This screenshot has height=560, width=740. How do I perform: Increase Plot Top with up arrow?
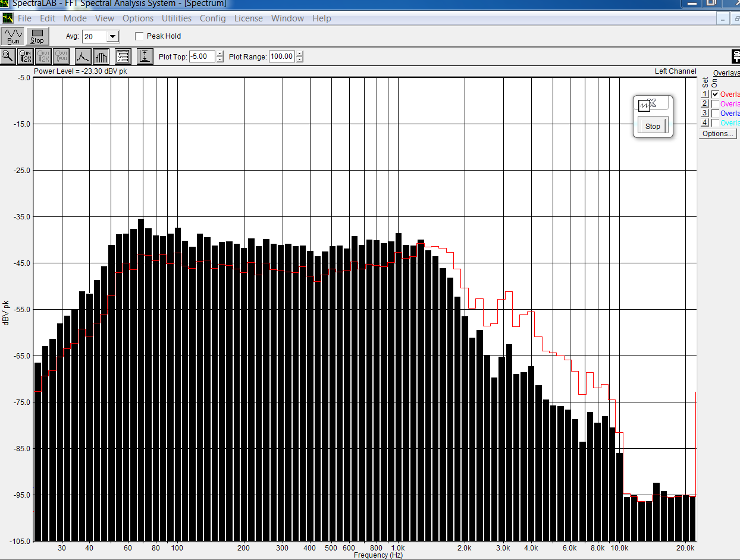click(x=220, y=54)
